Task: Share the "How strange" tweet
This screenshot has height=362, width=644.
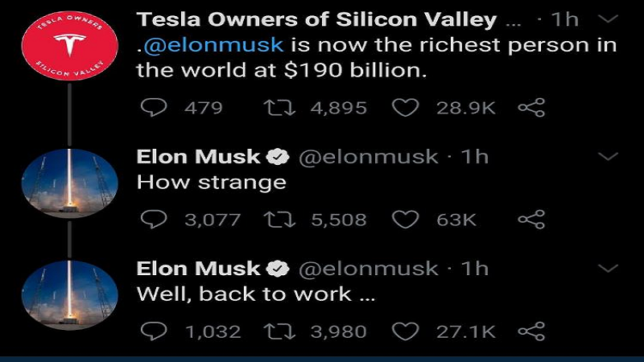Action: (531, 220)
